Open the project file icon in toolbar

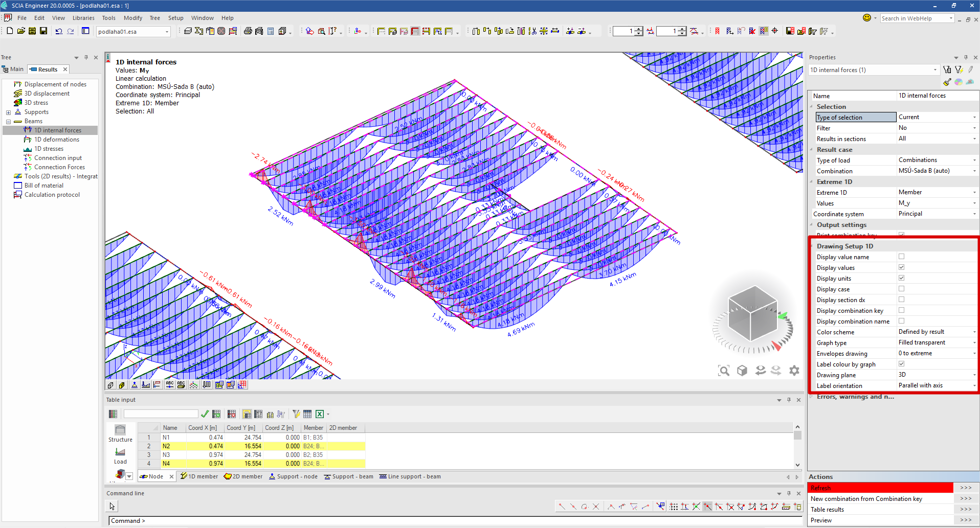point(21,31)
